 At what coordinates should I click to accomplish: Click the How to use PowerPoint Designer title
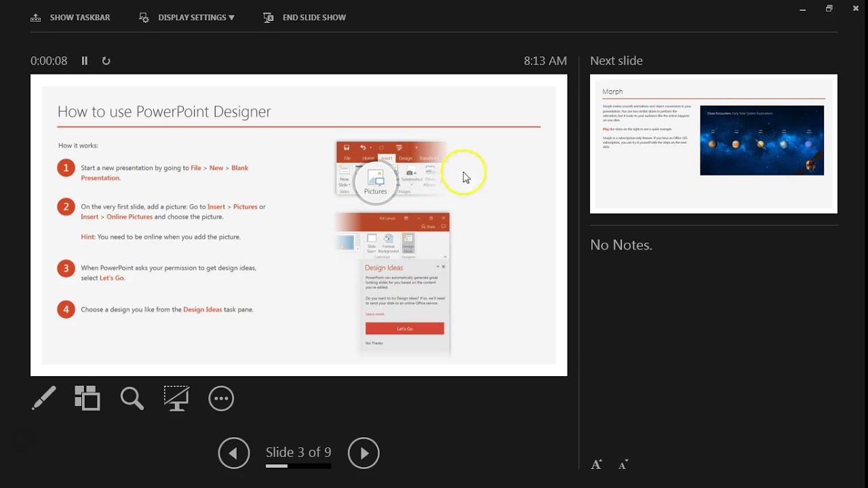[x=164, y=112]
